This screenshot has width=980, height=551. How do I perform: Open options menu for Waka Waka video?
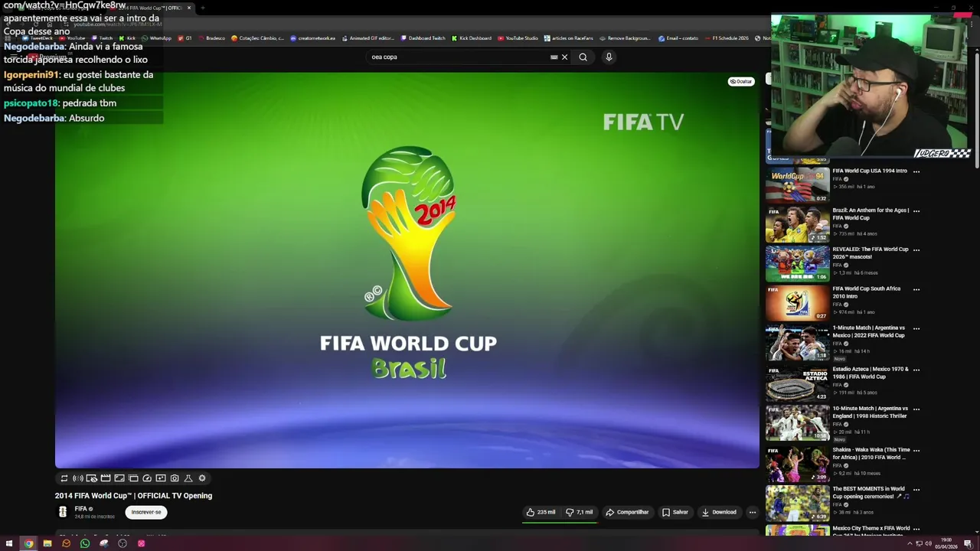coord(916,450)
